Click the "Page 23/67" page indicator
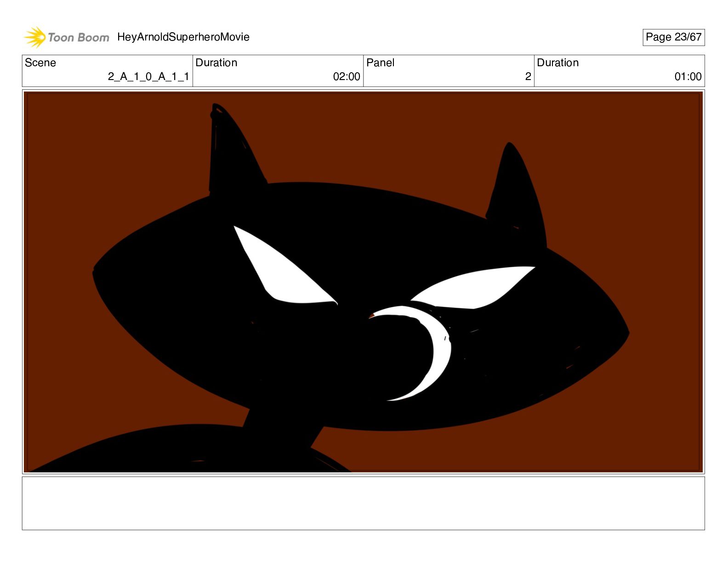 tap(673, 37)
